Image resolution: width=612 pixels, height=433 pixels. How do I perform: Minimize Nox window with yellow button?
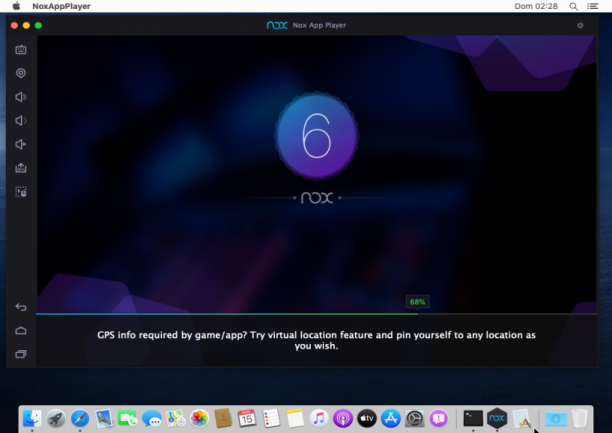pyautogui.click(x=26, y=25)
